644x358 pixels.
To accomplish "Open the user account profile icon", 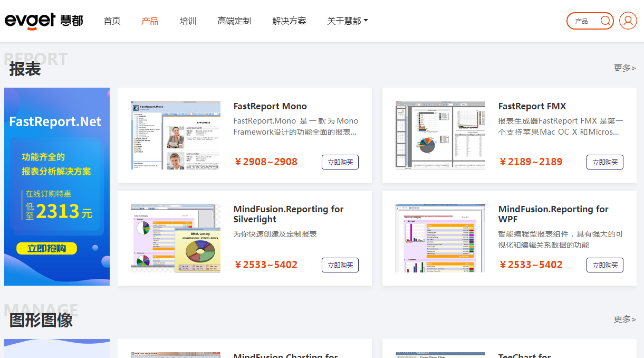I will [628, 21].
